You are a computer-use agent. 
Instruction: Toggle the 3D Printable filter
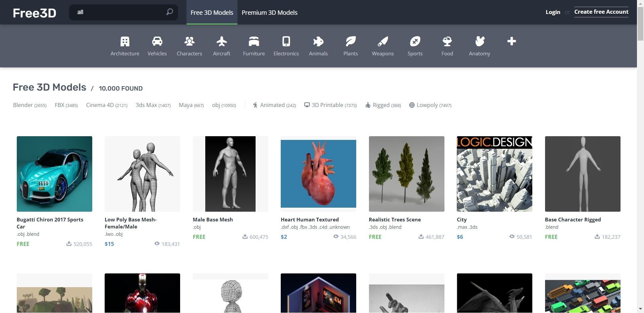(x=330, y=105)
